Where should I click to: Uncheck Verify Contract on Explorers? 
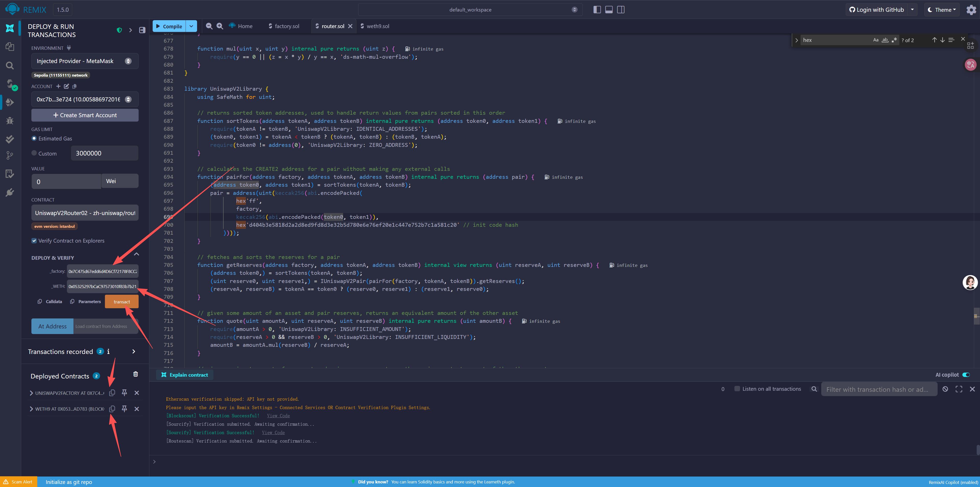click(34, 241)
